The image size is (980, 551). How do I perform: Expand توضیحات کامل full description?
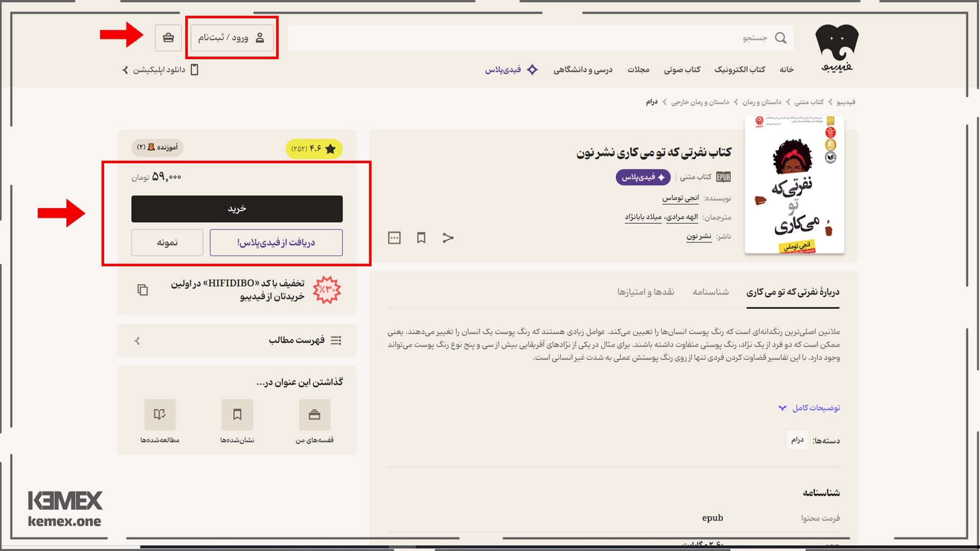click(x=809, y=408)
